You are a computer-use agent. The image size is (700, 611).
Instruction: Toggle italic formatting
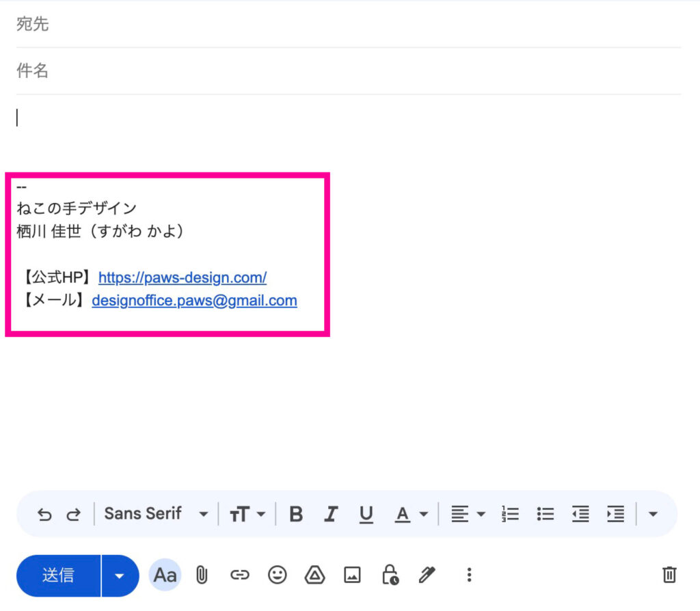pyautogui.click(x=331, y=514)
